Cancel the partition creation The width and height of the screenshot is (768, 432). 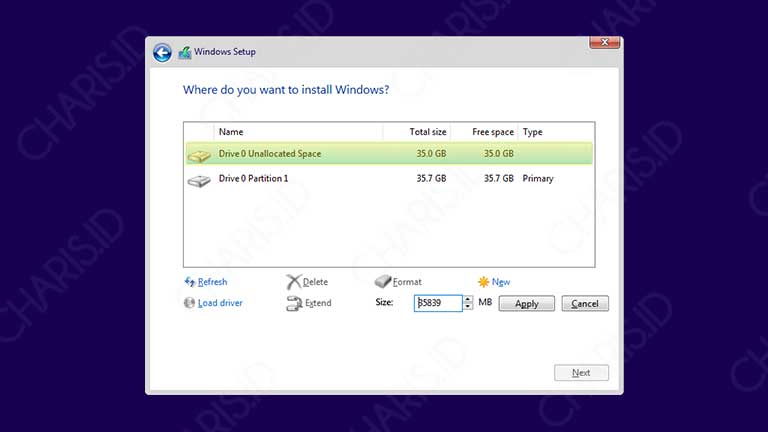pos(585,304)
